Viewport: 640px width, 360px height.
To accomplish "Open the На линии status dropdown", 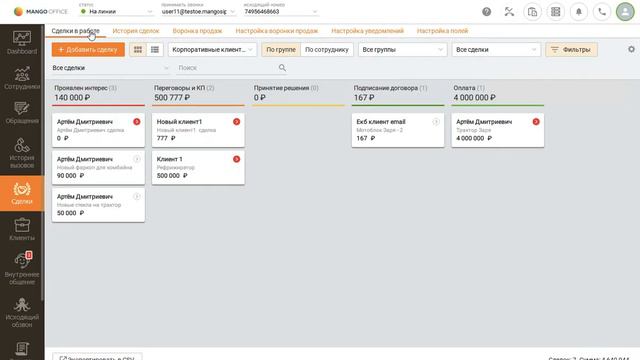I will (116, 11).
